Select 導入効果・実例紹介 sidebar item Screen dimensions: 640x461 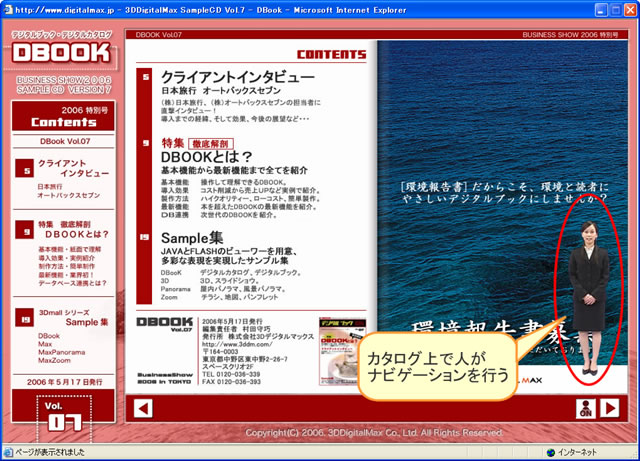(67, 258)
